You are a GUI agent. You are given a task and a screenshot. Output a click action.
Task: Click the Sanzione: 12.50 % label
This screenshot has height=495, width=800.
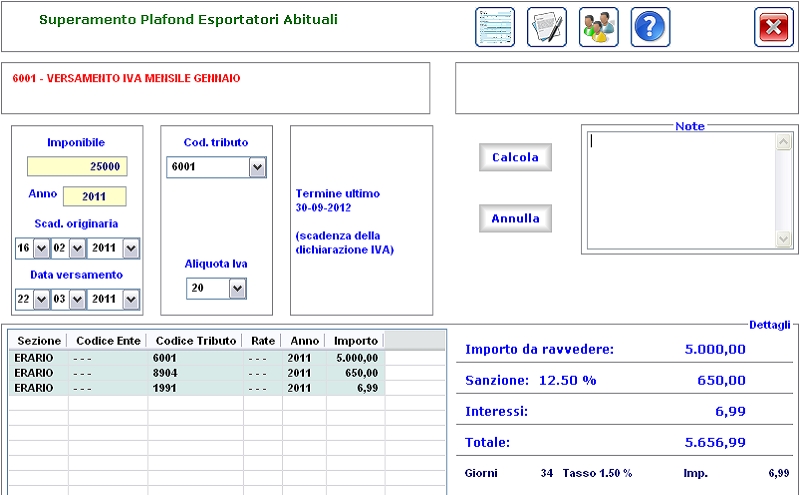click(x=531, y=381)
